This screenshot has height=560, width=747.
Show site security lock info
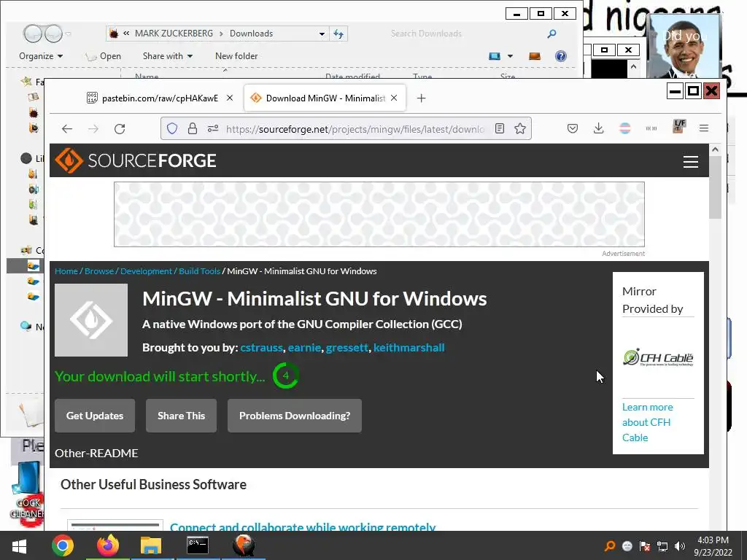click(x=193, y=128)
